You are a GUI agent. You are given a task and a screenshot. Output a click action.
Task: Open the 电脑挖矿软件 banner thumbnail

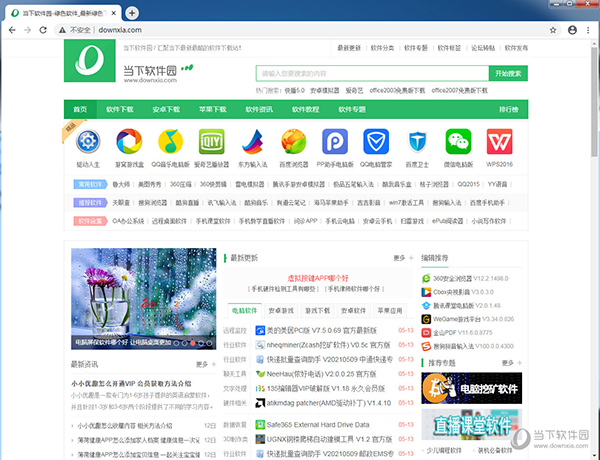pos(471,388)
